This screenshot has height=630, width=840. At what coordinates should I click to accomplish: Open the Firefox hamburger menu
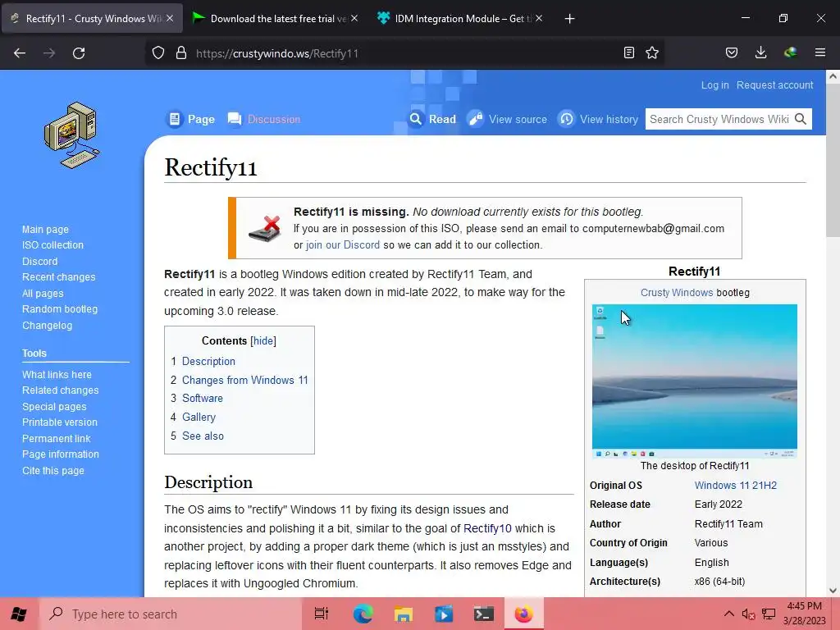(x=820, y=52)
